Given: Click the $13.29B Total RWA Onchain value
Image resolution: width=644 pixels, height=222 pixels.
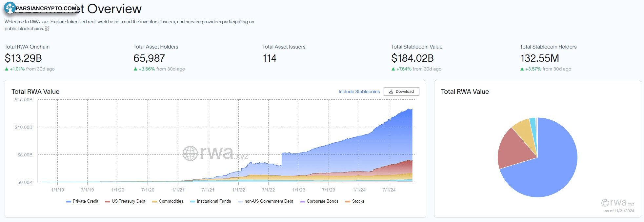Looking at the screenshot, I should pos(23,58).
